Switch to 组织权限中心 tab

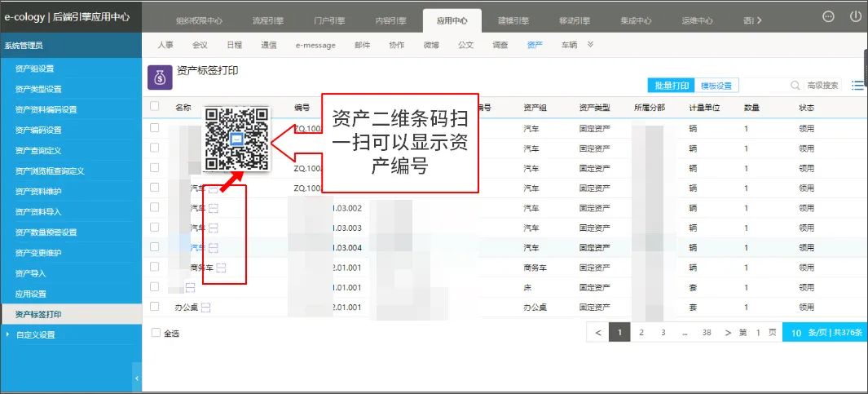(x=200, y=21)
